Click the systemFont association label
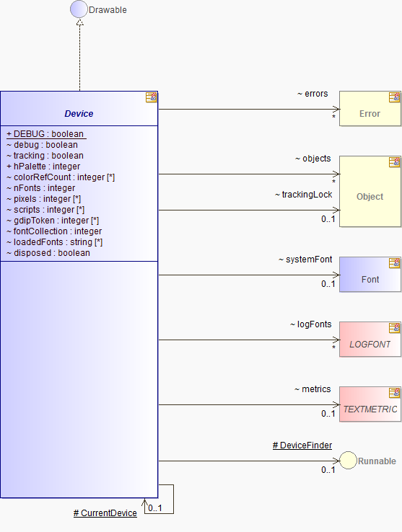402x532 pixels. pyautogui.click(x=305, y=260)
